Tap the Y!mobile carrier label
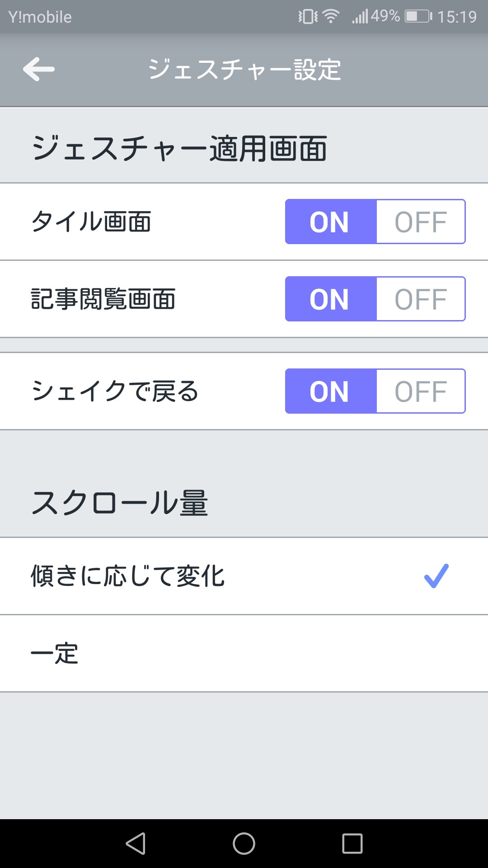 click(40, 17)
